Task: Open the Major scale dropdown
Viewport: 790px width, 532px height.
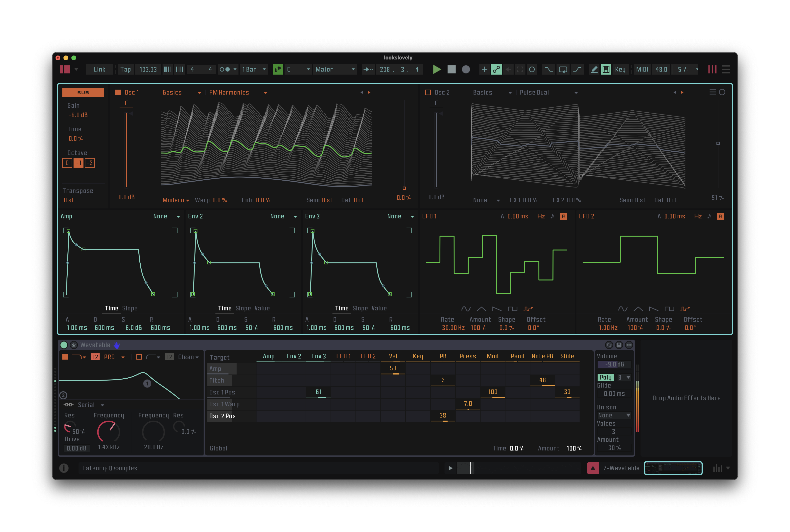Action: coord(335,70)
